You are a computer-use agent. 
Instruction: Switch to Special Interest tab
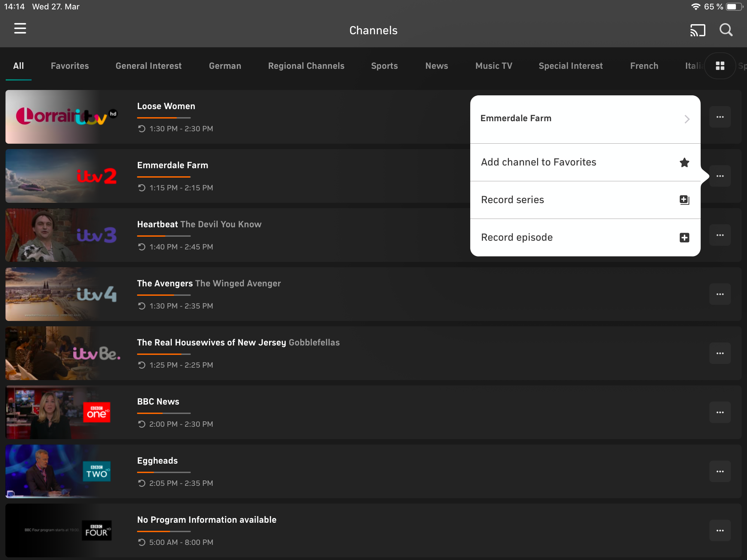pos(570,66)
